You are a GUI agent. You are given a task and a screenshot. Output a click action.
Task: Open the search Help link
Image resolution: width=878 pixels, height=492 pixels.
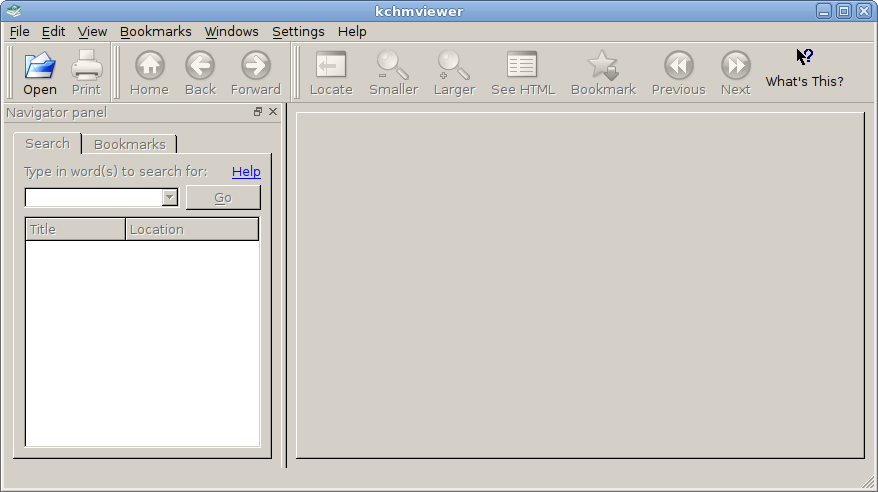point(246,172)
